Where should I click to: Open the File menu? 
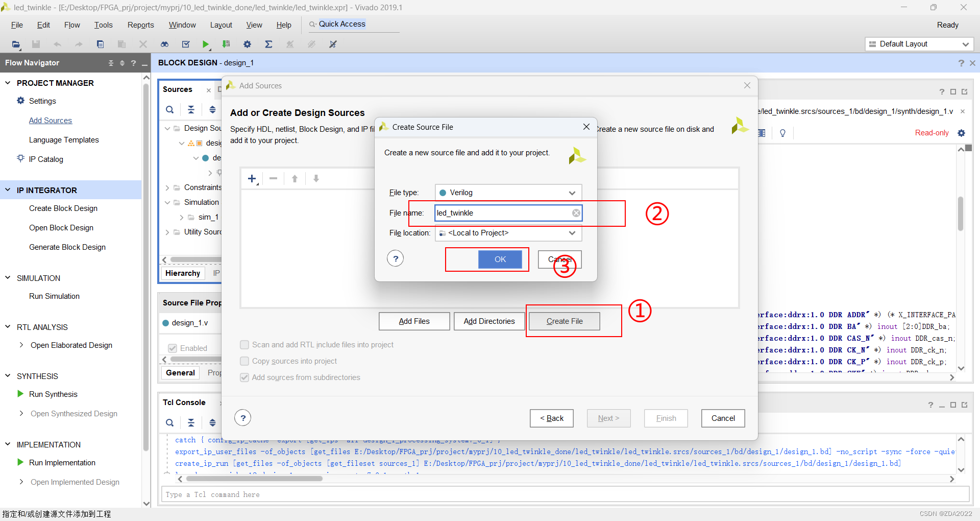coord(17,25)
